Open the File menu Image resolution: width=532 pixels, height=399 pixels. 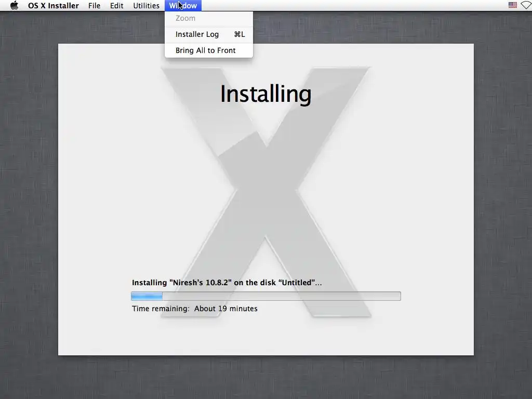coord(95,5)
